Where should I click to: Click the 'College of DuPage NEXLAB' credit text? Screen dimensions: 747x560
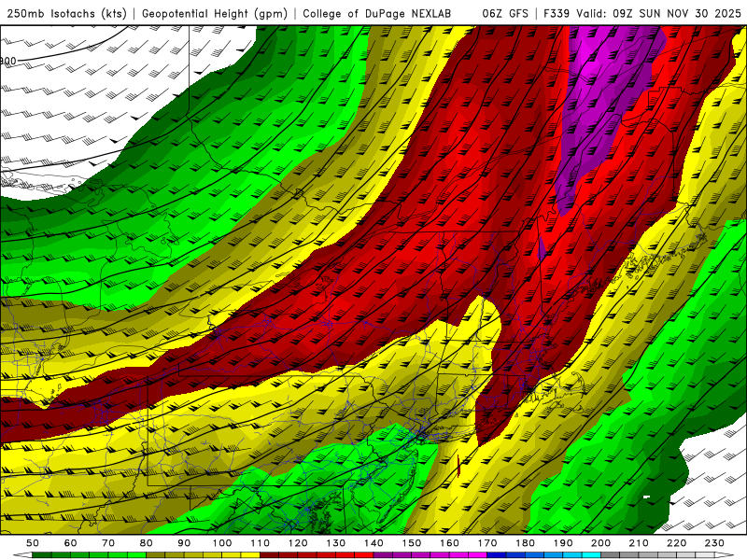(377, 14)
